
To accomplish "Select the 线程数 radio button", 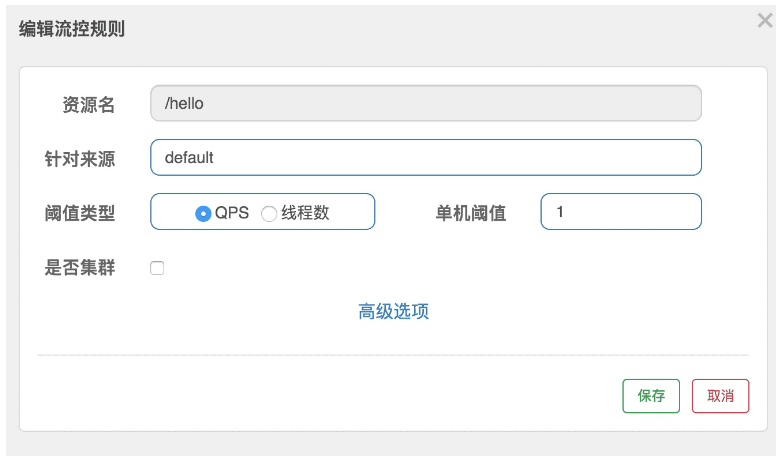I will pyautogui.click(x=269, y=214).
